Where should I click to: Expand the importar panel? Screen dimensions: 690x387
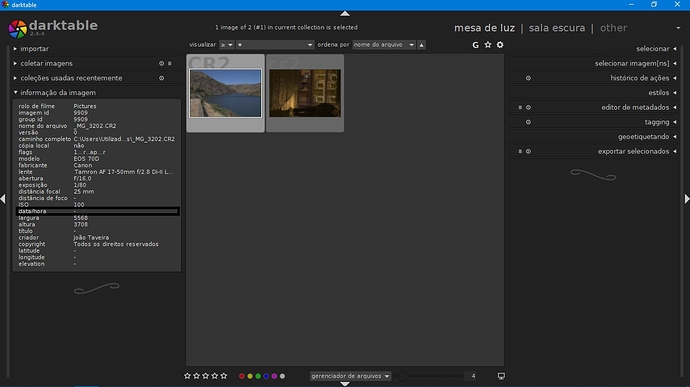[34, 49]
